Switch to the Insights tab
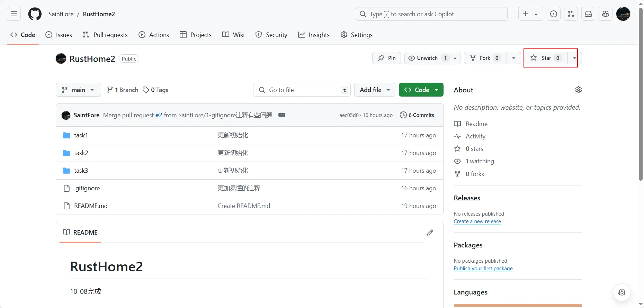 click(x=314, y=35)
